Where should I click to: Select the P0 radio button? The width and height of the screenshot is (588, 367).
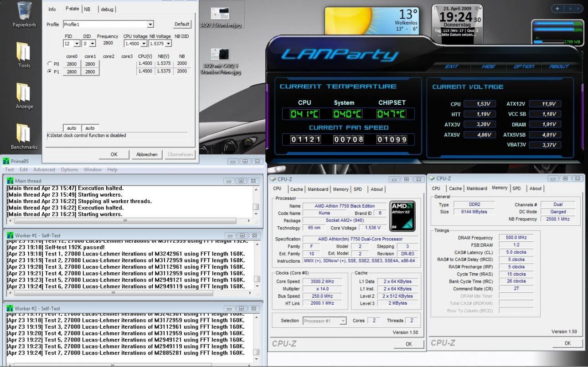pos(50,64)
